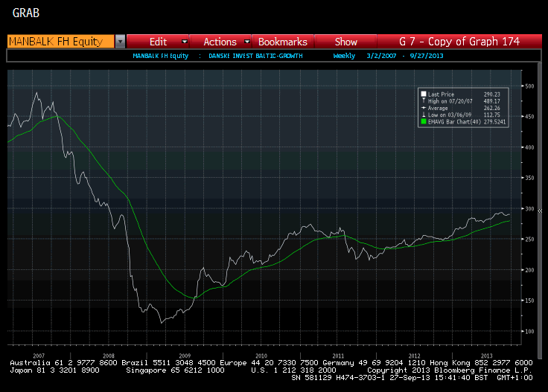548x392 pixels.
Task: Click the G 7 graph title
Action: coord(459,42)
